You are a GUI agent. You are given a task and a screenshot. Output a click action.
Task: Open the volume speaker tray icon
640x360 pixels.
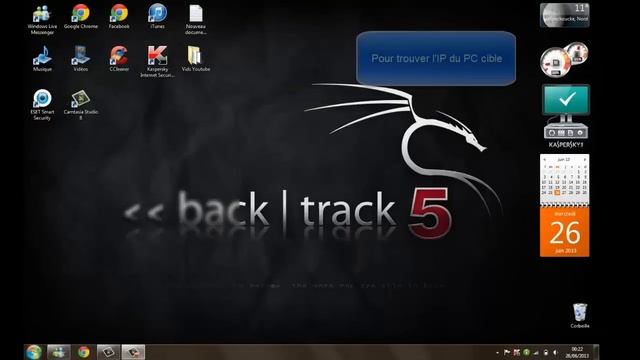click(x=555, y=353)
